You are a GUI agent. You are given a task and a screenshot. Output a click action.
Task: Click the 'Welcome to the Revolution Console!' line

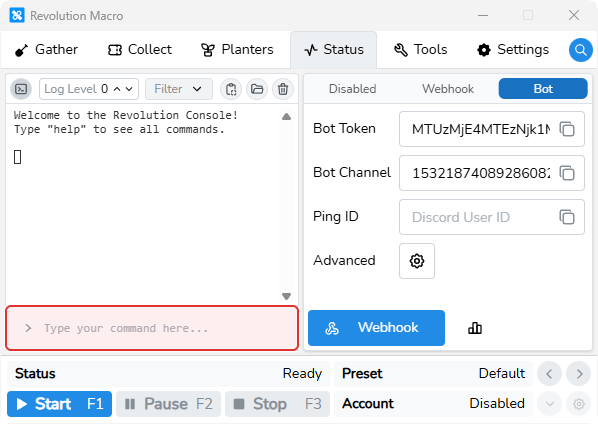coord(126,115)
